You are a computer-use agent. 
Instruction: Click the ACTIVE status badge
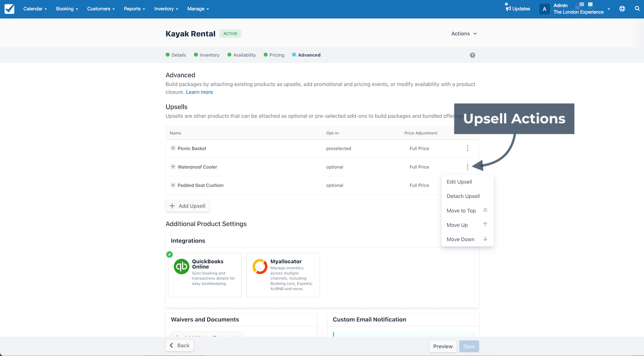coord(231,34)
